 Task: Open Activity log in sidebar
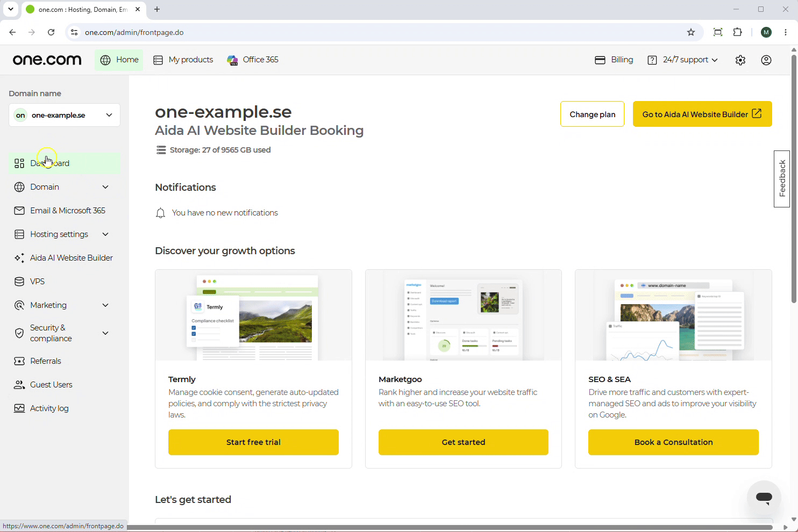coord(65,408)
